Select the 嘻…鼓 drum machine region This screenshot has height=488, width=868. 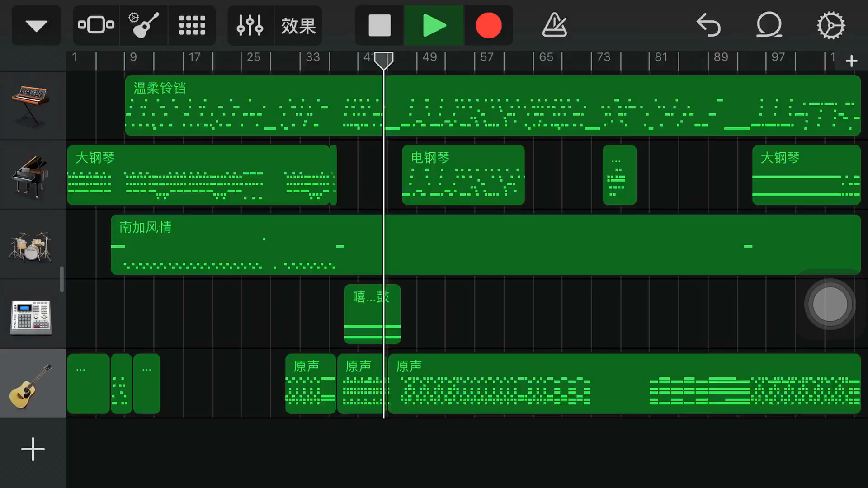point(373,314)
